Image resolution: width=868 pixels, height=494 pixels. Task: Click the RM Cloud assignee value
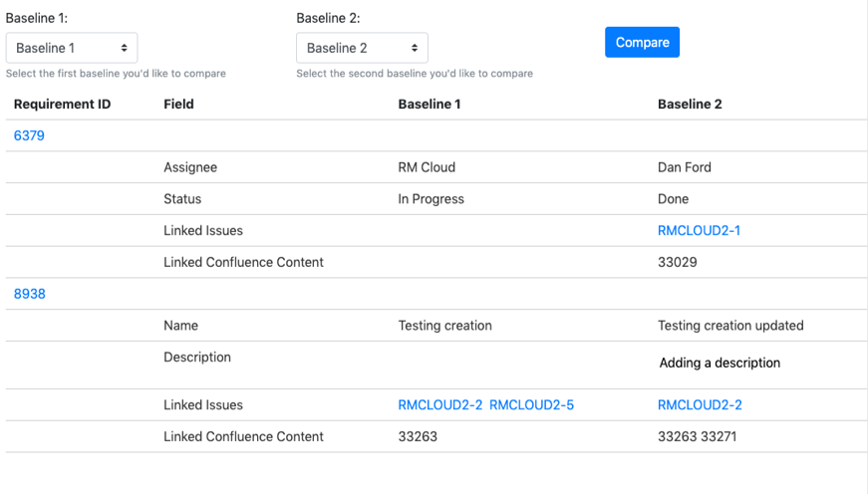pyautogui.click(x=428, y=167)
